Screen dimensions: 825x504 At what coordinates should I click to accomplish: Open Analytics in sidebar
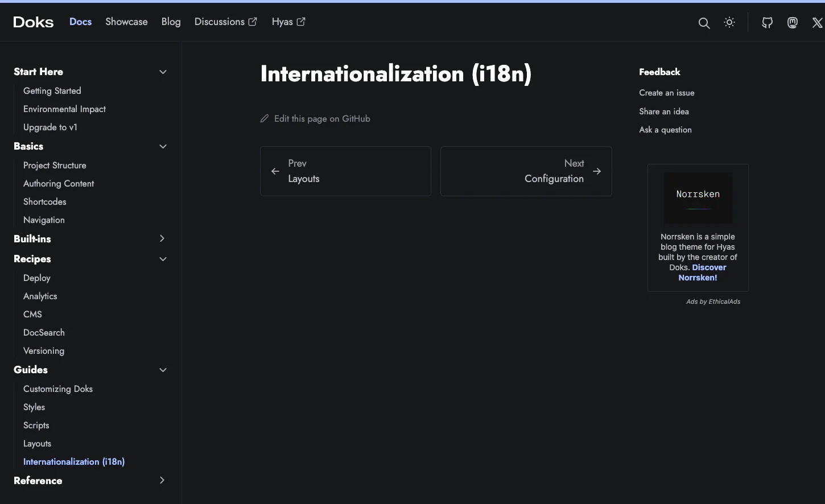40,296
